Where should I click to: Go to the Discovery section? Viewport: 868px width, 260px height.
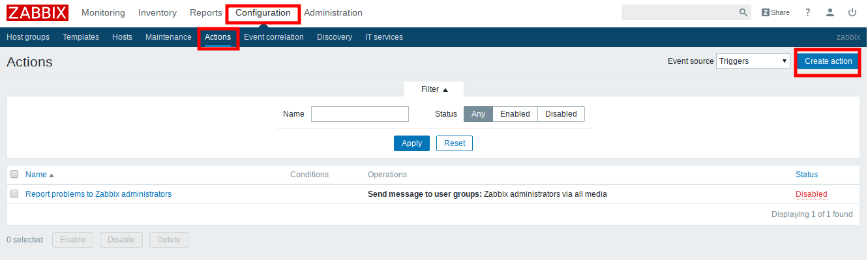335,37
